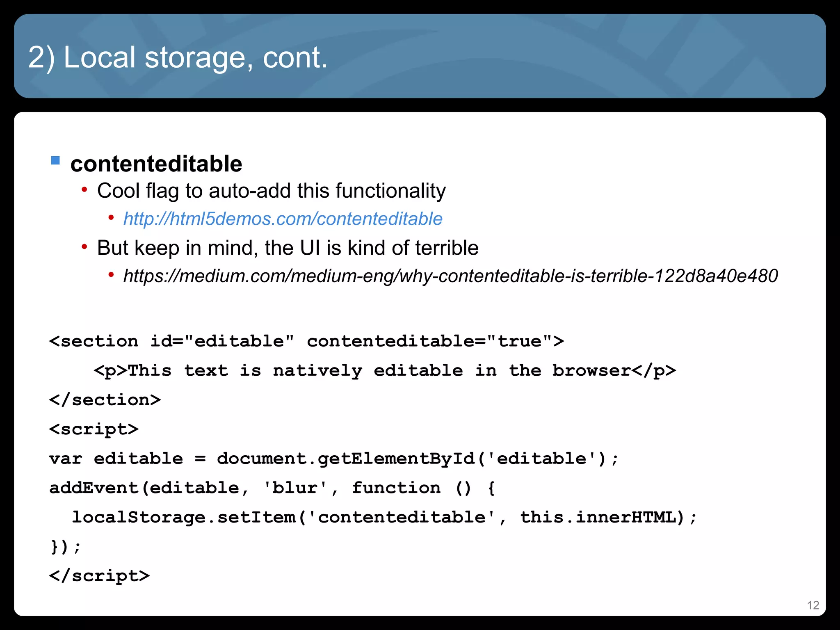Click the localStorage.setItem code line
The height and width of the screenshot is (630, 840).
384,517
